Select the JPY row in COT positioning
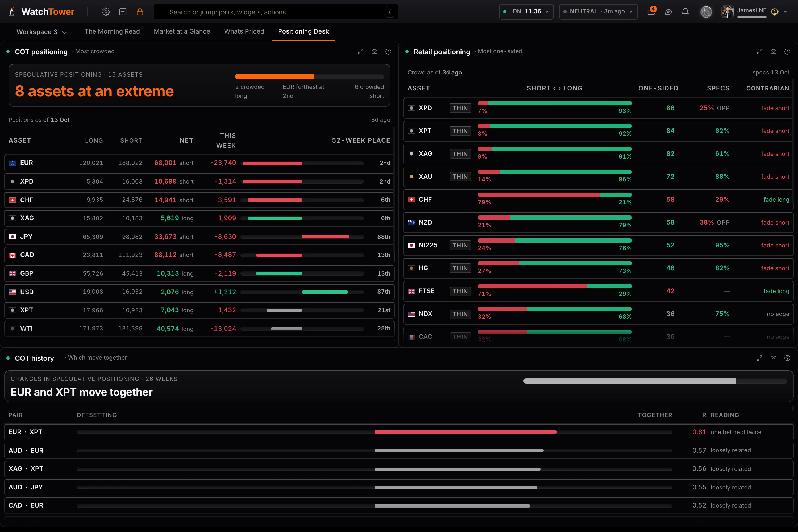Screen dimensions: 798x532 (199, 236)
